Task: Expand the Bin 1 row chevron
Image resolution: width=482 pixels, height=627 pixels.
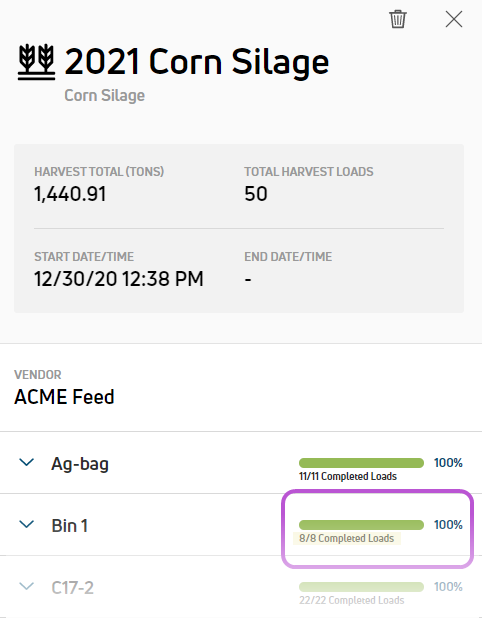Action: (x=26, y=524)
